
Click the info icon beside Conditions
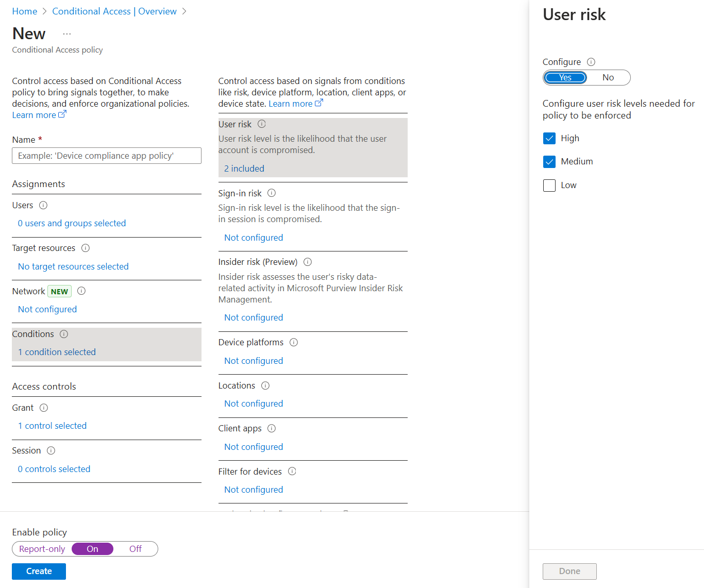point(63,334)
